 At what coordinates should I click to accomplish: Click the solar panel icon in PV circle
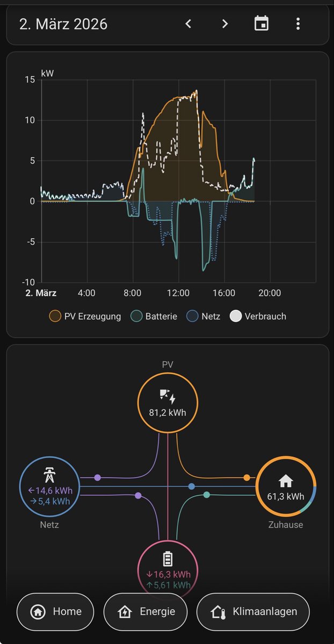tap(168, 397)
